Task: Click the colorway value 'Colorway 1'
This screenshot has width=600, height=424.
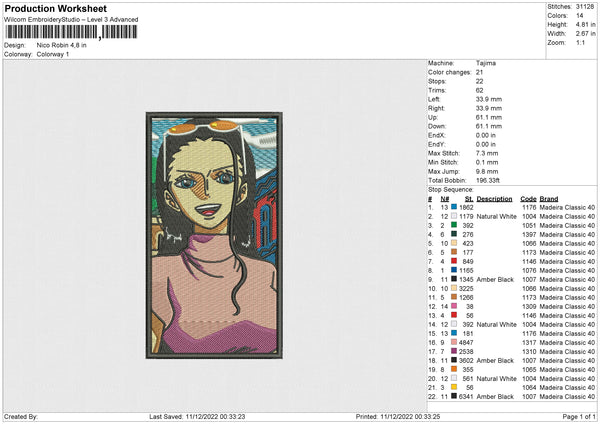Action: [53, 54]
